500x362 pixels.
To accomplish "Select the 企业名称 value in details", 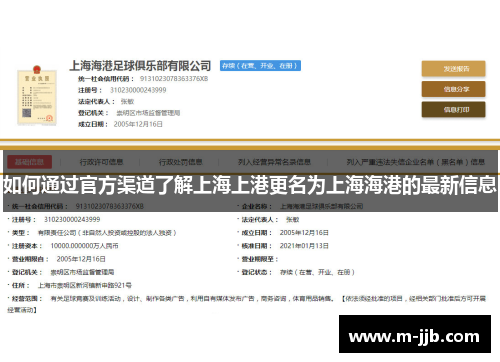I will (321, 206).
